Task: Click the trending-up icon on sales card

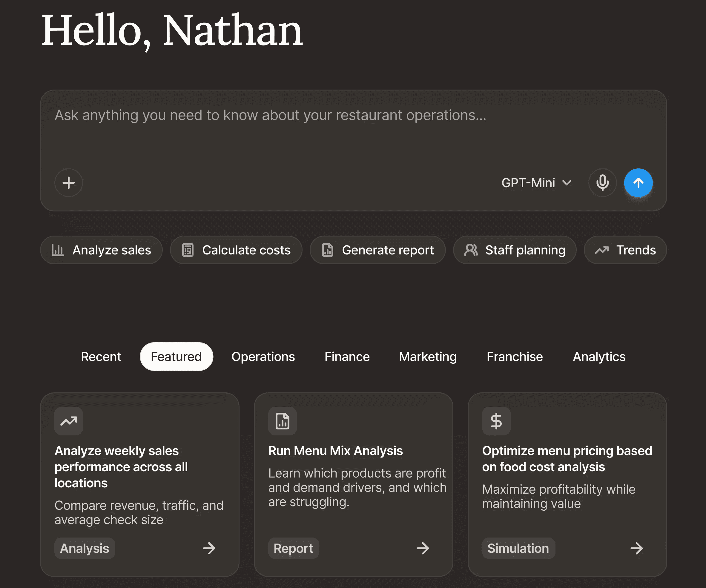Action: tap(69, 421)
